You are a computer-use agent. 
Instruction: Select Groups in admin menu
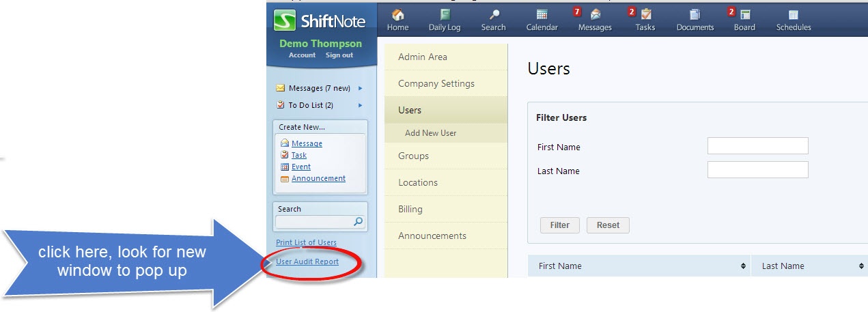pyautogui.click(x=413, y=156)
